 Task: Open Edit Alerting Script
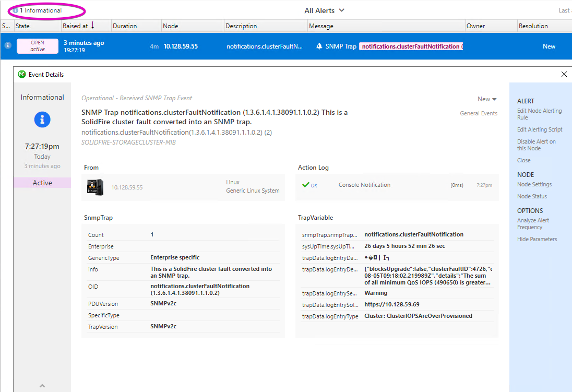(x=540, y=129)
